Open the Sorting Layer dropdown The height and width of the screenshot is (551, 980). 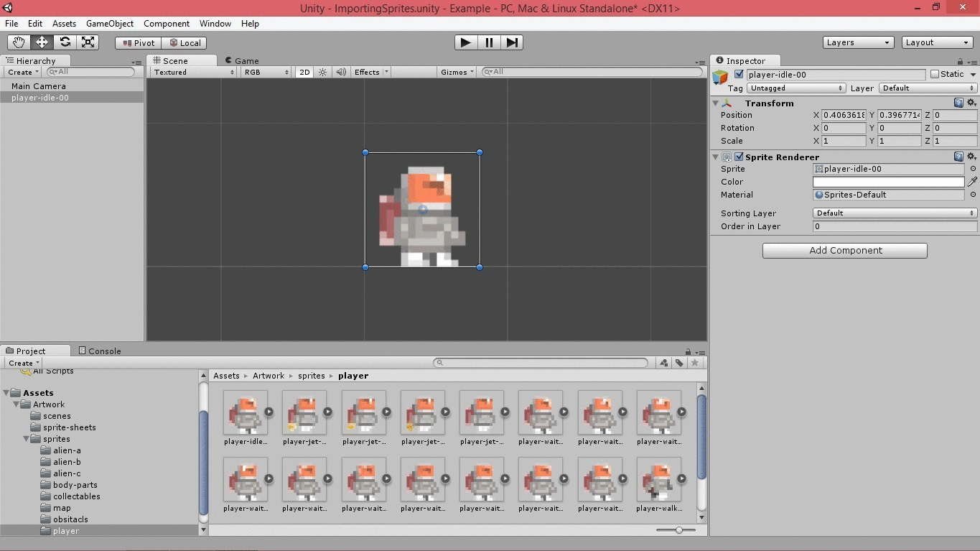click(x=895, y=213)
